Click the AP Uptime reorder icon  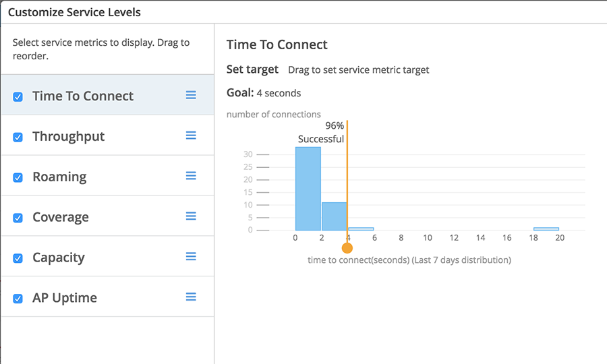(191, 297)
